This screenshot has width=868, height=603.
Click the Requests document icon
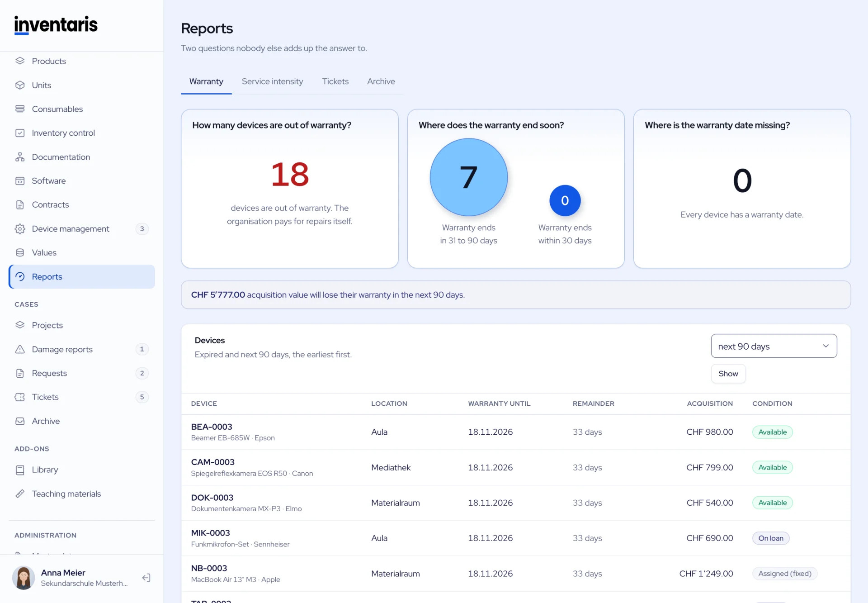point(20,373)
